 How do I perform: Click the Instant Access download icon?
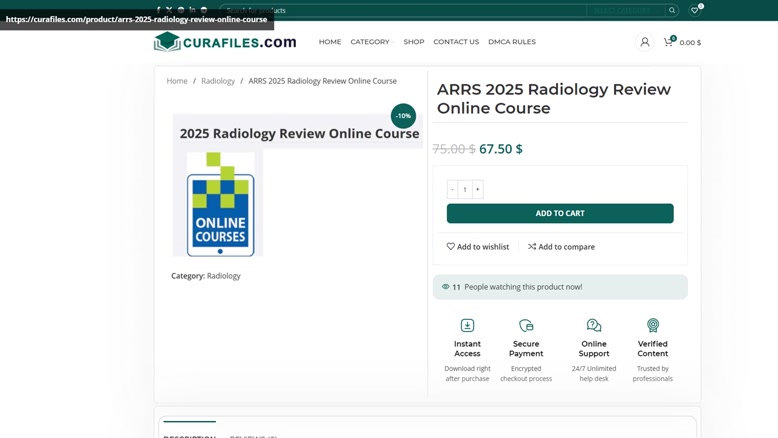pos(467,325)
